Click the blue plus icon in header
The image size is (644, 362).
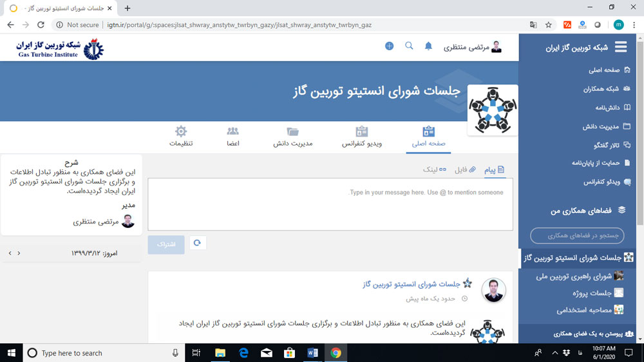(x=389, y=46)
